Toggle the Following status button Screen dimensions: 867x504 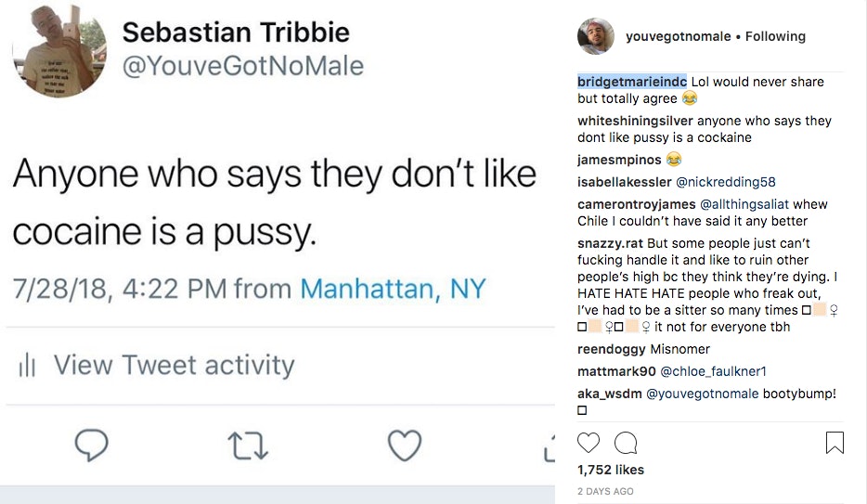[x=774, y=37]
